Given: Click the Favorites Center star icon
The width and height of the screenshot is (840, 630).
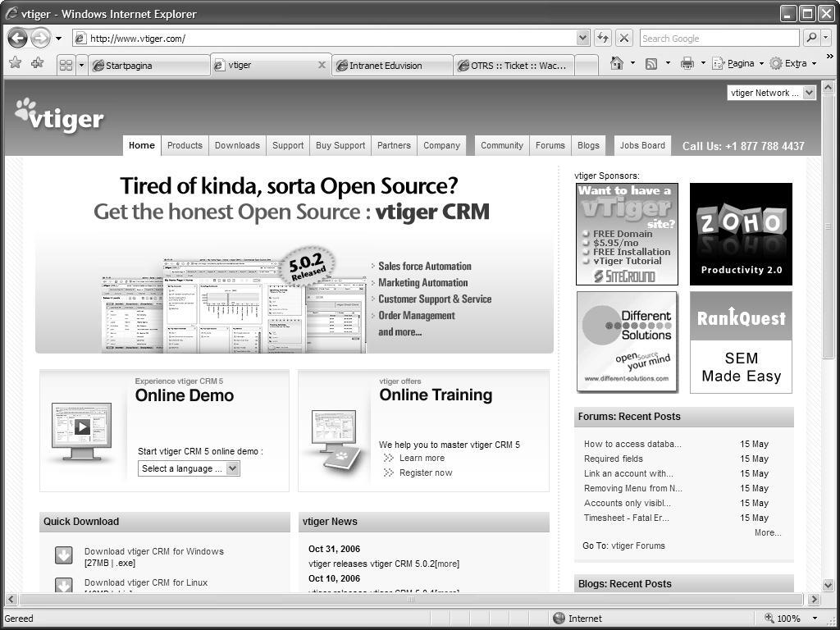Looking at the screenshot, I should 16,63.
